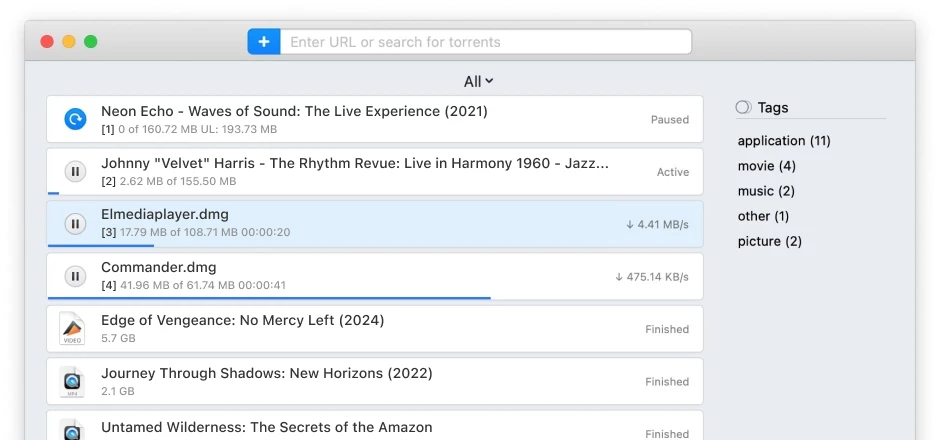The height and width of the screenshot is (440, 940).
Task: Click the Untamed Wilderness file icon
Action: 72,429
